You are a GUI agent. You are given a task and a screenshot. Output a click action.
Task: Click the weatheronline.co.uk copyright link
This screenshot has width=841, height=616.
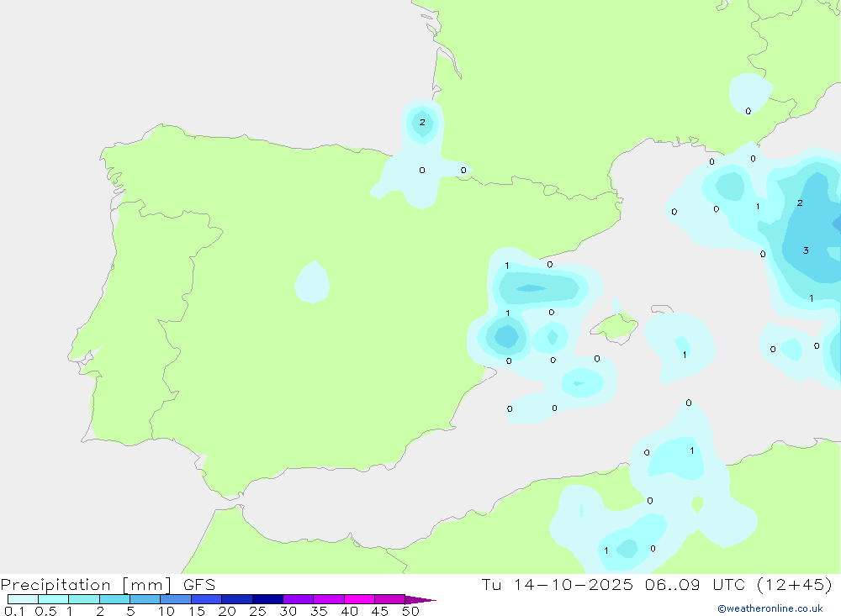[770, 608]
